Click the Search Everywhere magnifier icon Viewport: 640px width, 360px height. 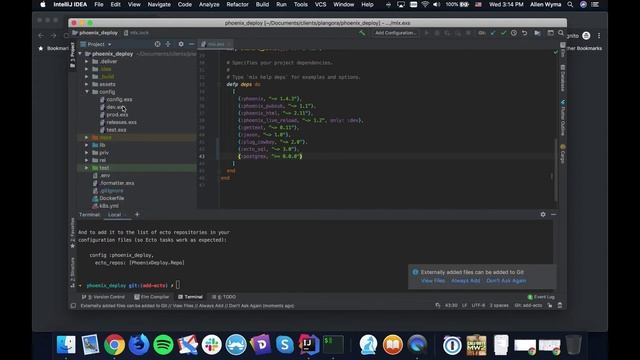[x=561, y=33]
